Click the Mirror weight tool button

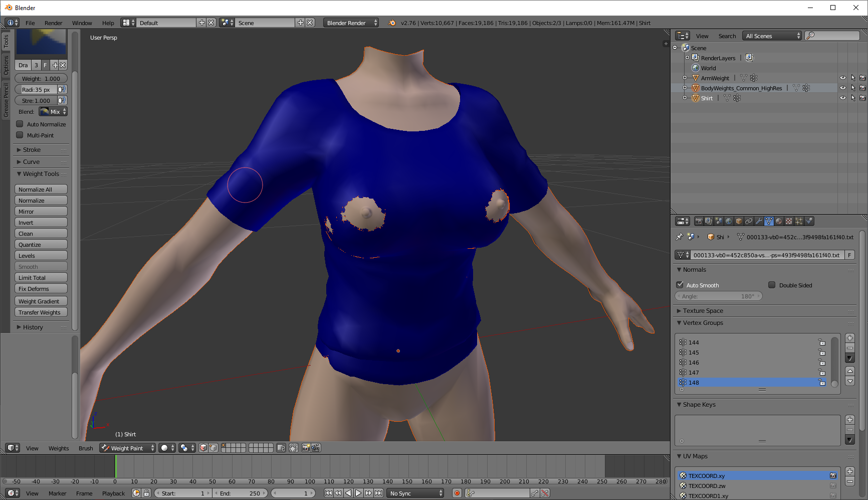tap(41, 211)
